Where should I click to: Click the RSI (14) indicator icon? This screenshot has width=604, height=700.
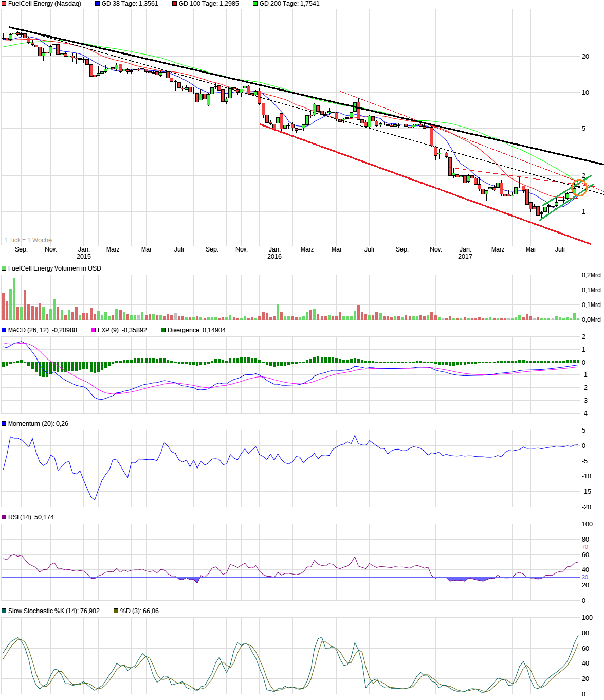pyautogui.click(x=4, y=517)
